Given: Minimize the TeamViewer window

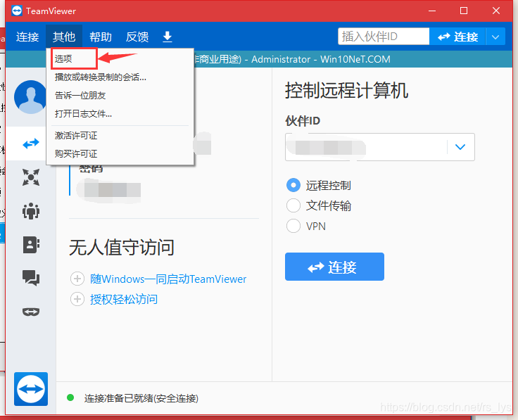Looking at the screenshot, I should pyautogui.click(x=431, y=11).
